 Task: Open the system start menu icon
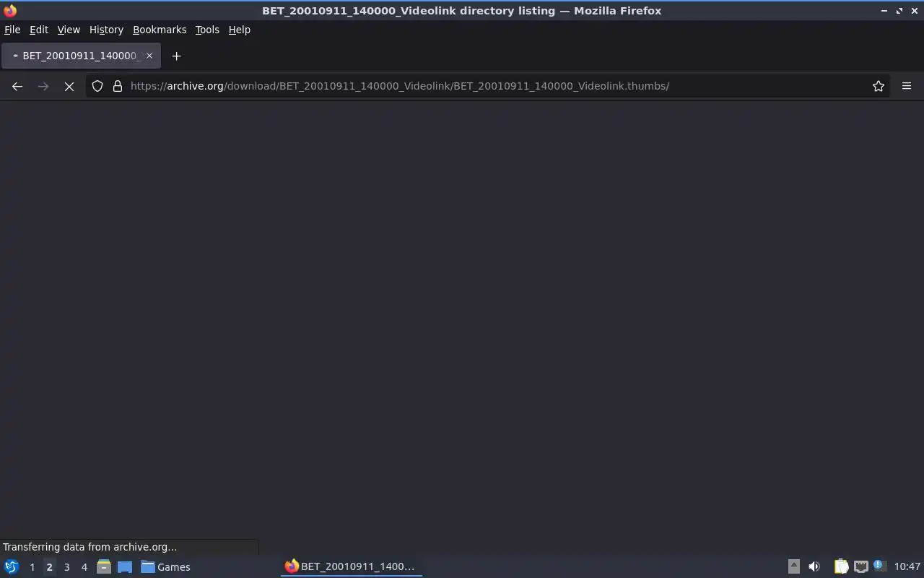coord(12,566)
